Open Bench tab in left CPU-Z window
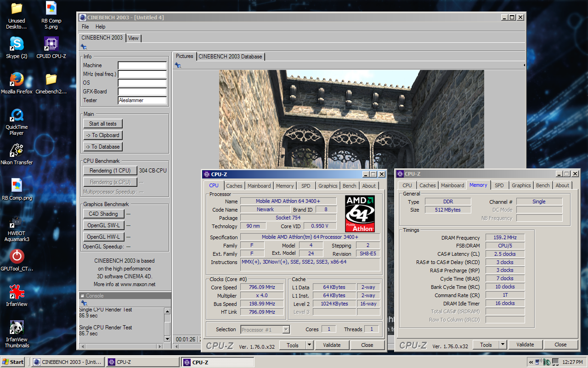The height and width of the screenshot is (368, 588). [x=350, y=186]
